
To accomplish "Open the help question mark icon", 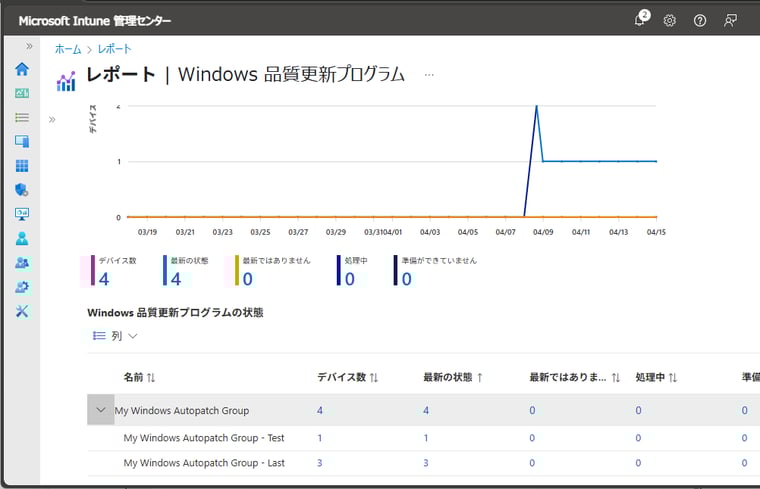I will click(700, 20).
